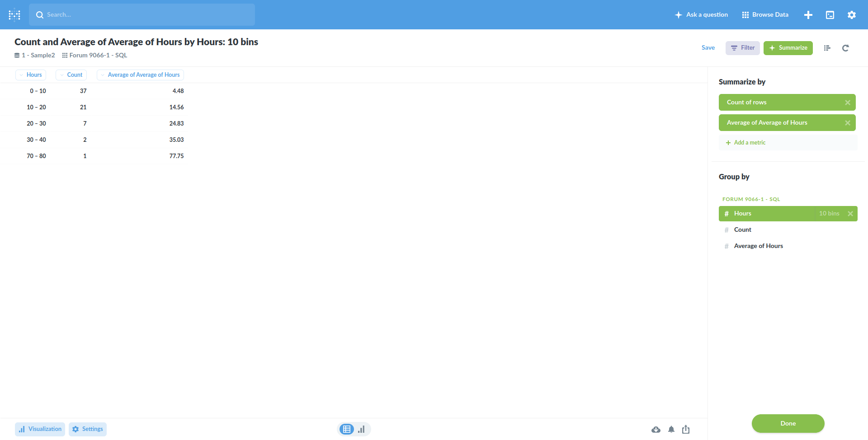868x440 pixels.
Task: Click the Save link
Action: pyautogui.click(x=708, y=48)
